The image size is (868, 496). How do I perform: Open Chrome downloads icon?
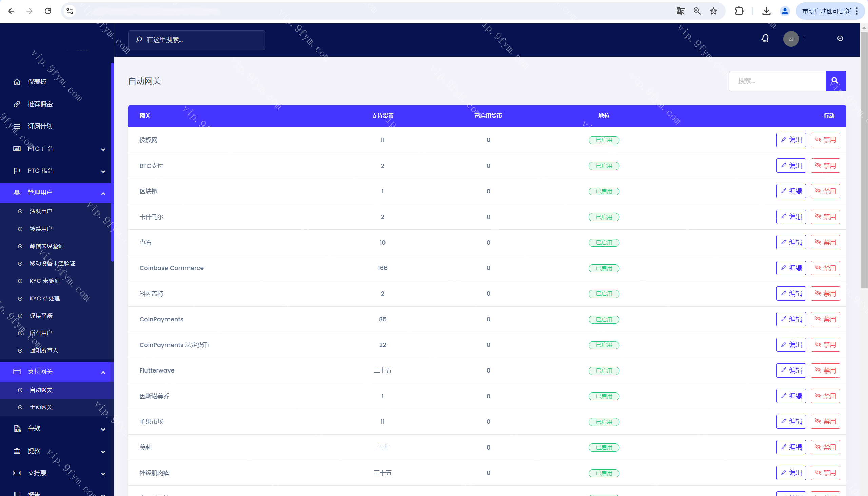766,11
